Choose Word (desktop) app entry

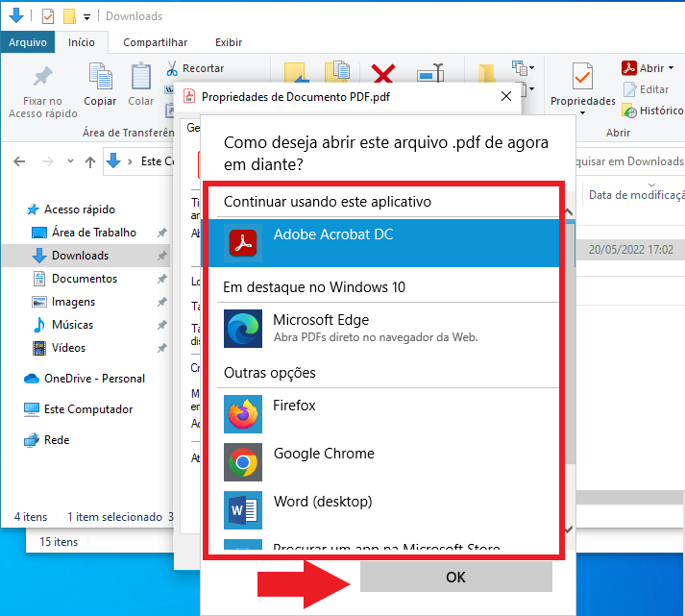coord(383,510)
